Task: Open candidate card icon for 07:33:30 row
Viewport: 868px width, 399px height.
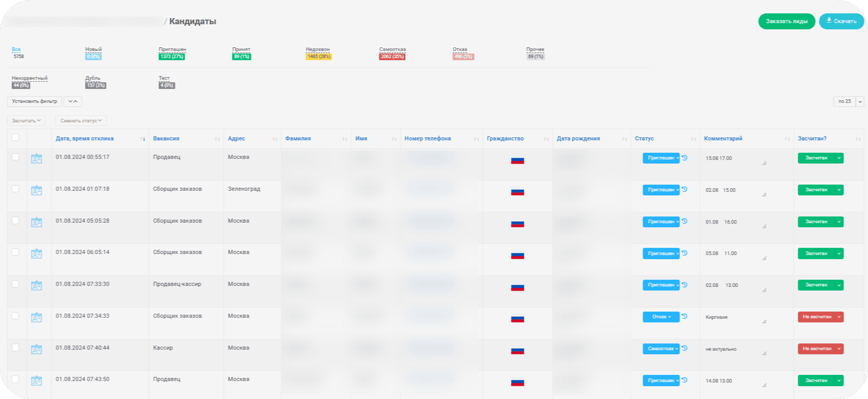Action: [36, 286]
